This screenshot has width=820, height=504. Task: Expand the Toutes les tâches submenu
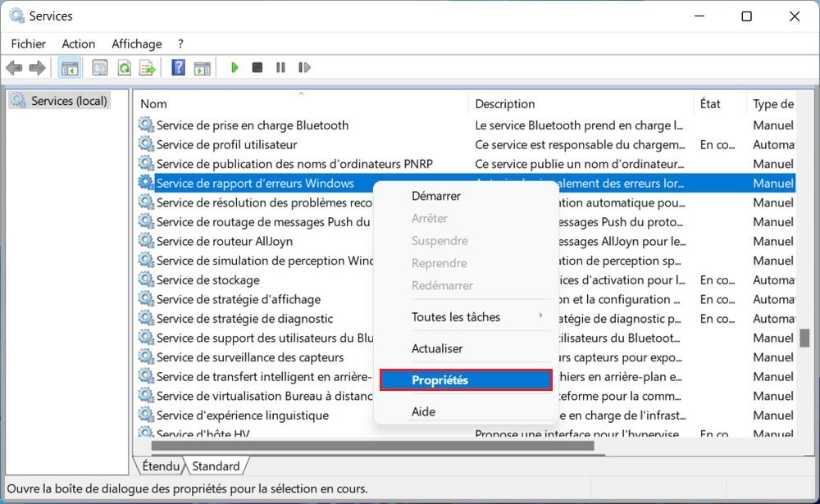466,317
